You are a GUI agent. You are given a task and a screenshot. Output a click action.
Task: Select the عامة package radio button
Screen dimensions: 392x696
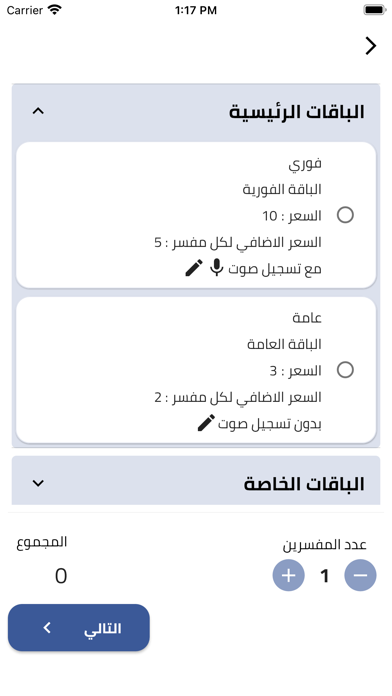pos(345,370)
